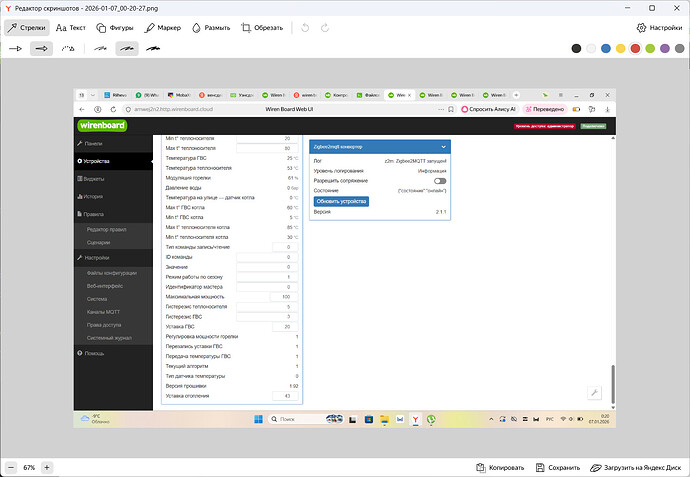Click the redo arrow icon

tap(325, 28)
